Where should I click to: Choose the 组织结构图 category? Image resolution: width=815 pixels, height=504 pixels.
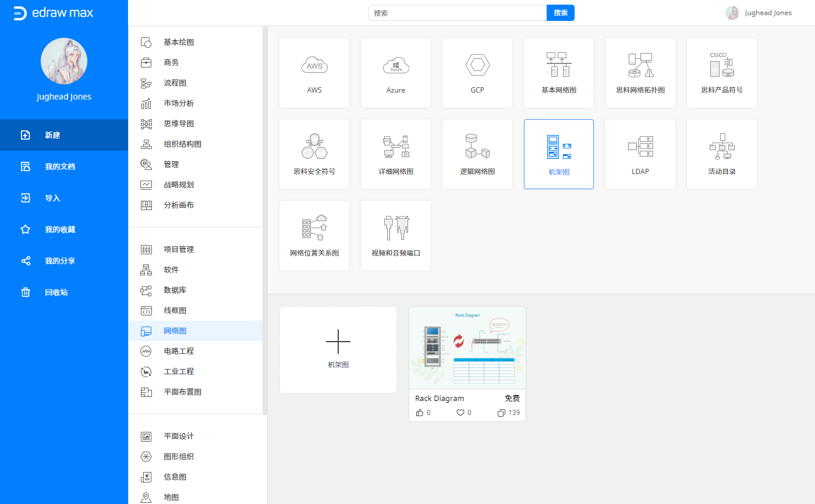coord(196,144)
